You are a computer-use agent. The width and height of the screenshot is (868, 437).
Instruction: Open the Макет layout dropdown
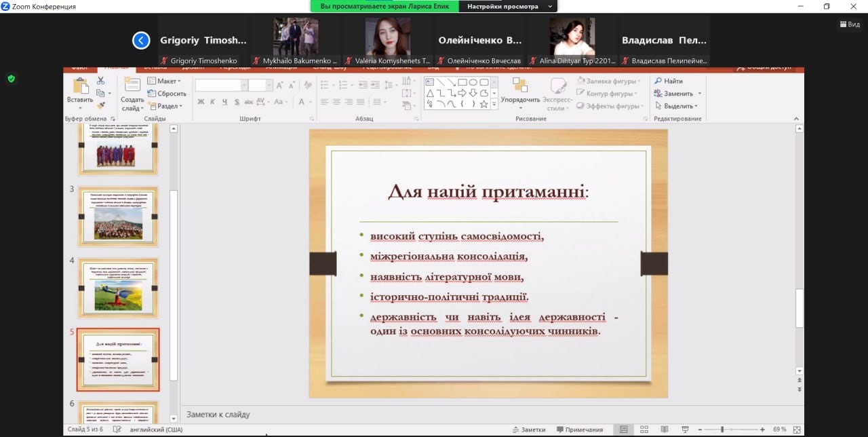pos(166,81)
